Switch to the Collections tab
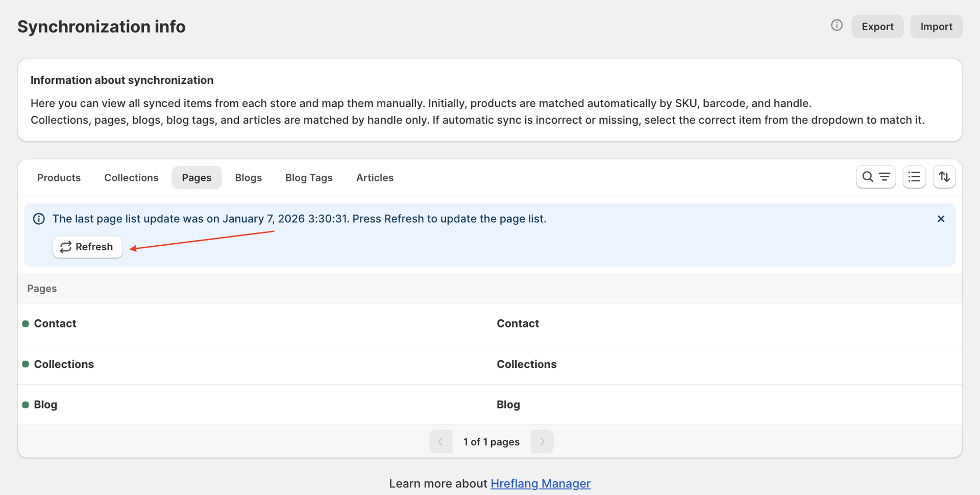The height and width of the screenshot is (495, 980). click(131, 178)
